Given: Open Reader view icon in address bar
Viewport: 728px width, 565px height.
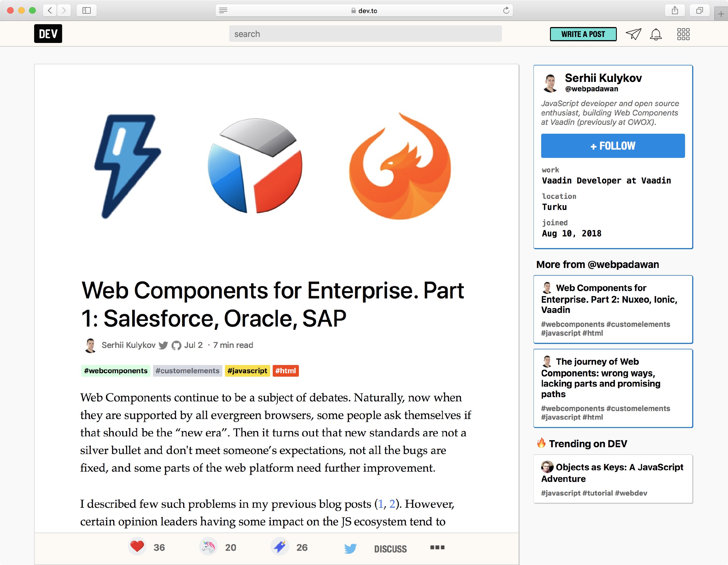Looking at the screenshot, I should coord(223,10).
